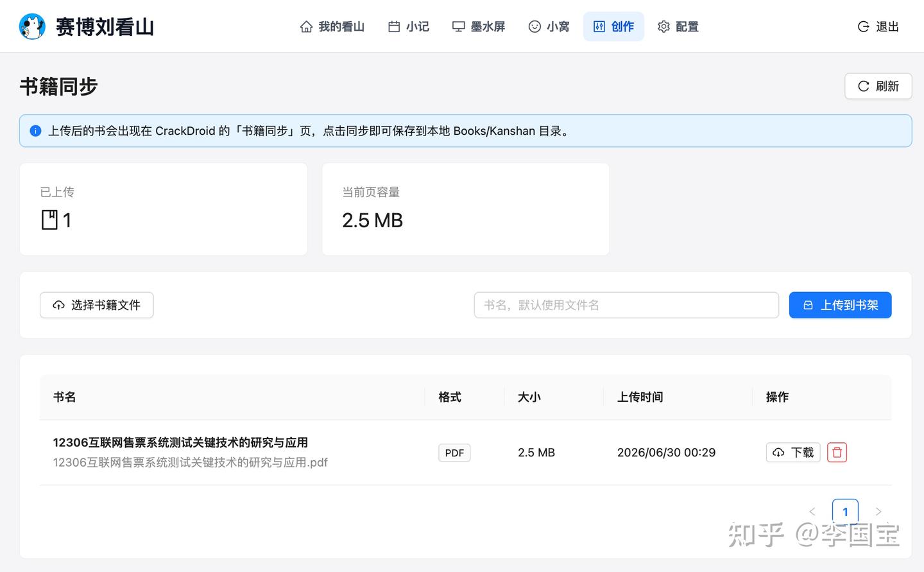Log out with the 退出 button
924x572 pixels.
[878, 26]
